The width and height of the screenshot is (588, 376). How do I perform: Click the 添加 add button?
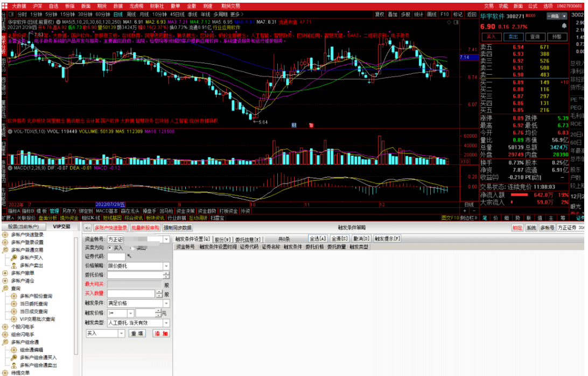pos(161,333)
